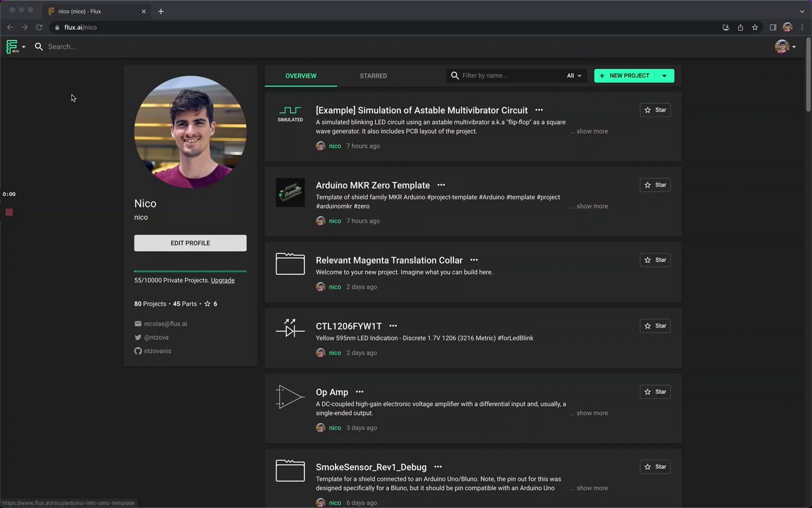Open a new browser tab
Viewport: 812px width, 508px height.
161,11
